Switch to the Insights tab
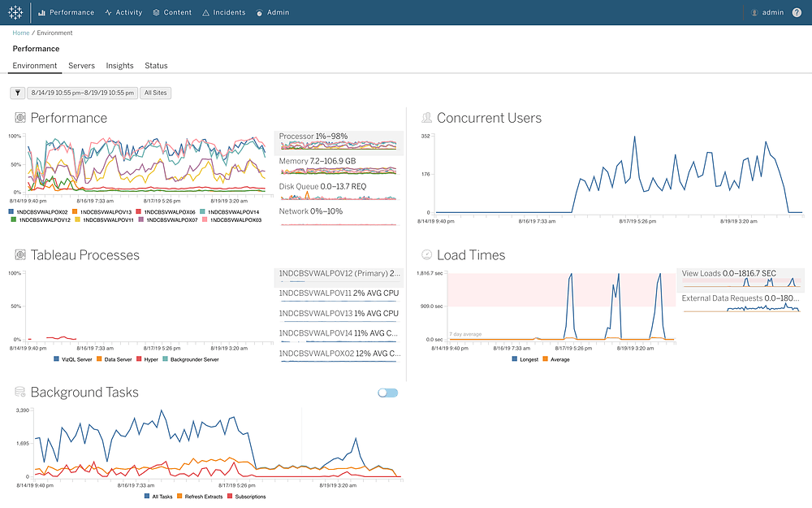Image resolution: width=812 pixels, height=508 pixels. [119, 66]
